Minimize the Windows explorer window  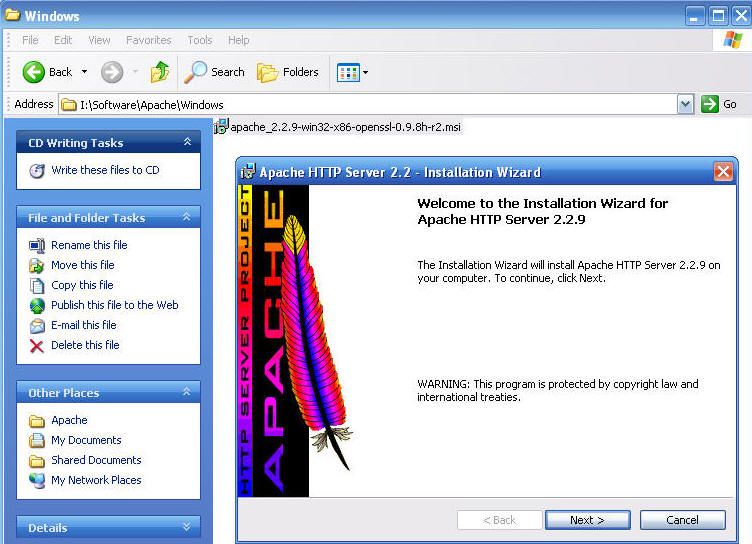tap(694, 16)
